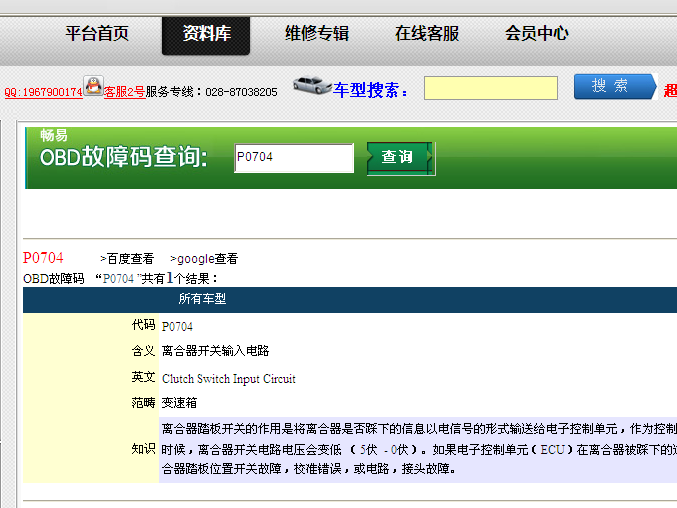Go to the 维修专辑 tab

pyautogui.click(x=317, y=34)
